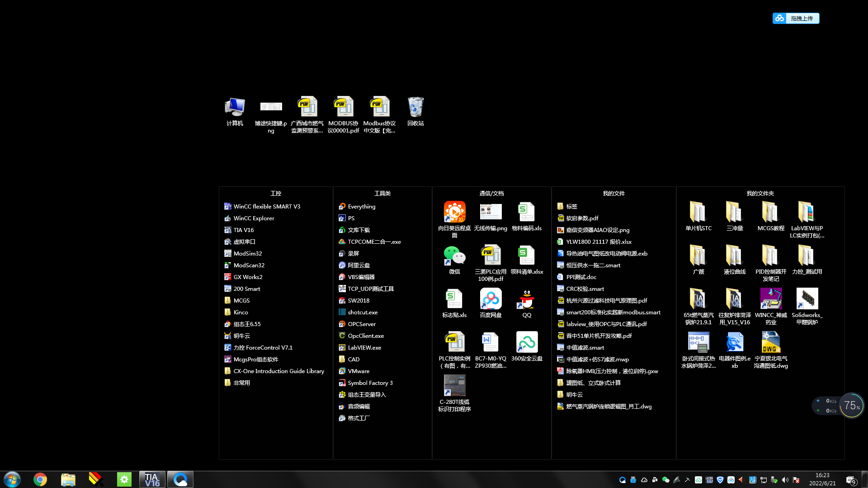This screenshot has width=868, height=488.
Task: Click the 我的文件夹 group header
Action: pos(760,193)
